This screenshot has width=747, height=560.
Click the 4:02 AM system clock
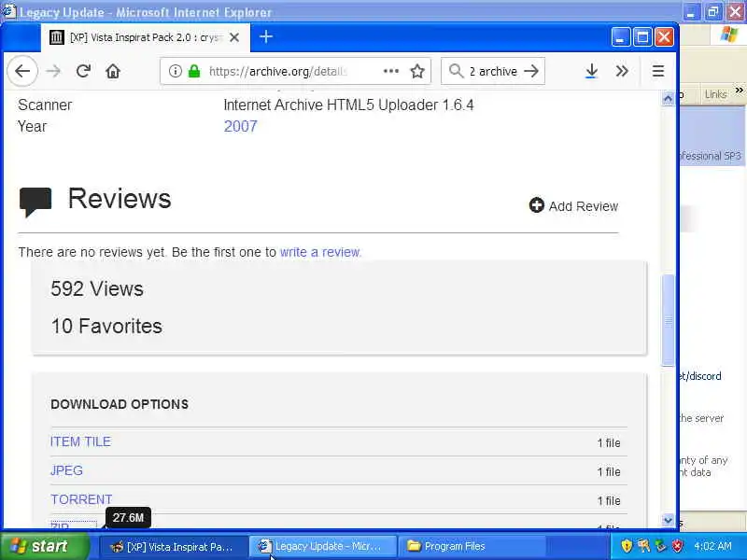(712, 546)
